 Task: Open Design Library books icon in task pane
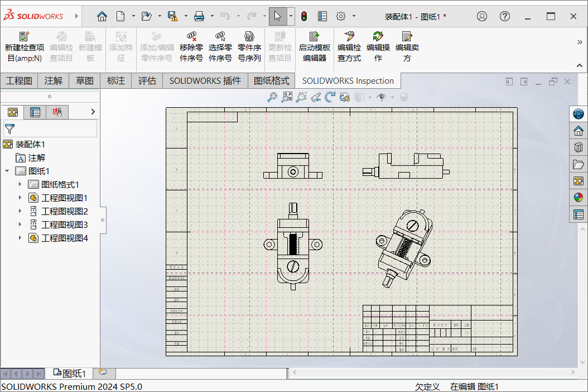pos(579,147)
